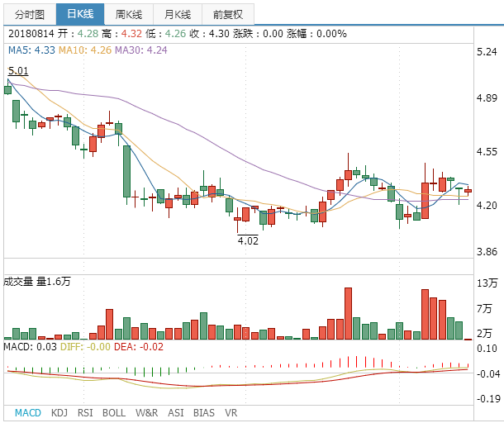Viewport: 504px width, 423px height.
Task: Click the 涨跌: 0.00 change value
Action: click(258, 33)
